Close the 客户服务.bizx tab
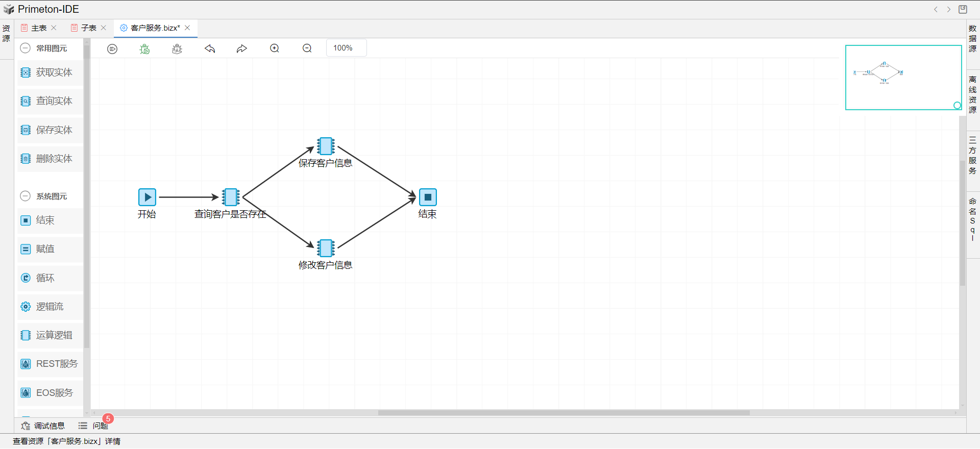The image size is (980, 449). pyautogui.click(x=187, y=28)
